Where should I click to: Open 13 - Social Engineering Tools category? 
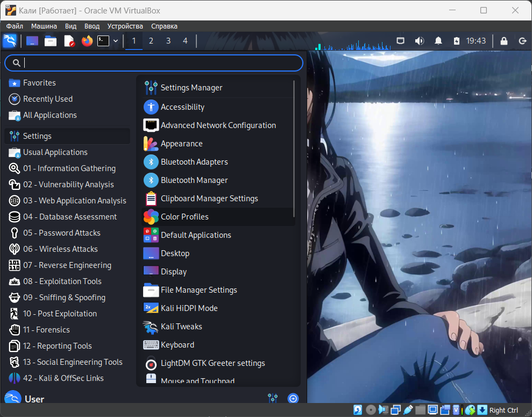point(68,362)
